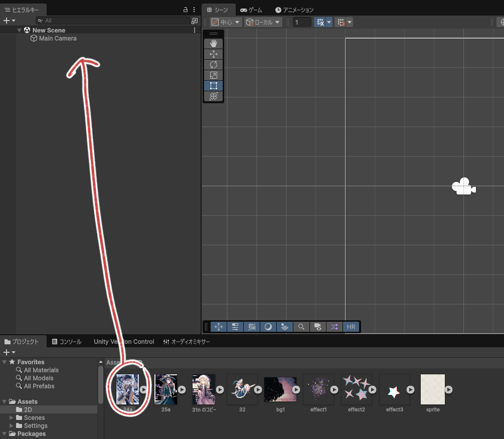This screenshot has height=439, width=504.
Task: Select the Move tool in scene toolbar
Action: [x=213, y=54]
